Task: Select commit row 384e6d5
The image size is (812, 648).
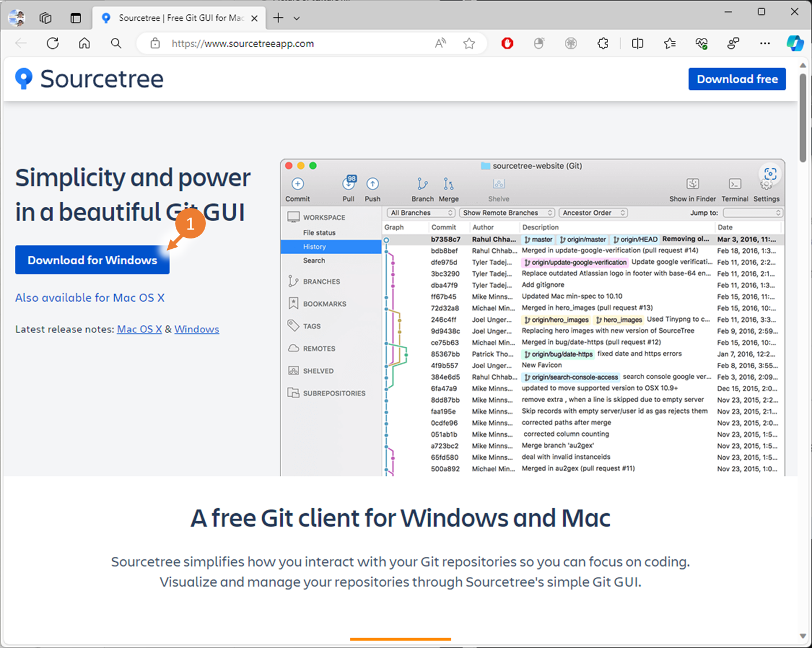Action: (583, 377)
